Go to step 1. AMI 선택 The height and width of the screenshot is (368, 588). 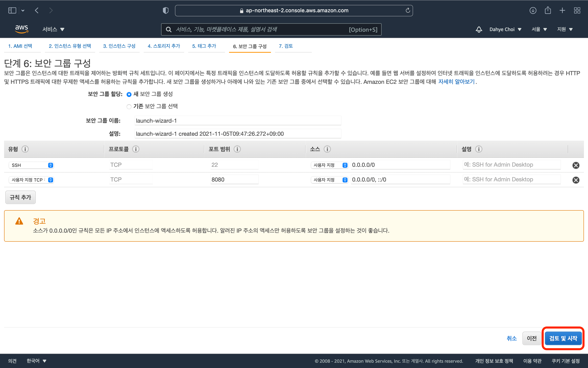click(x=20, y=46)
